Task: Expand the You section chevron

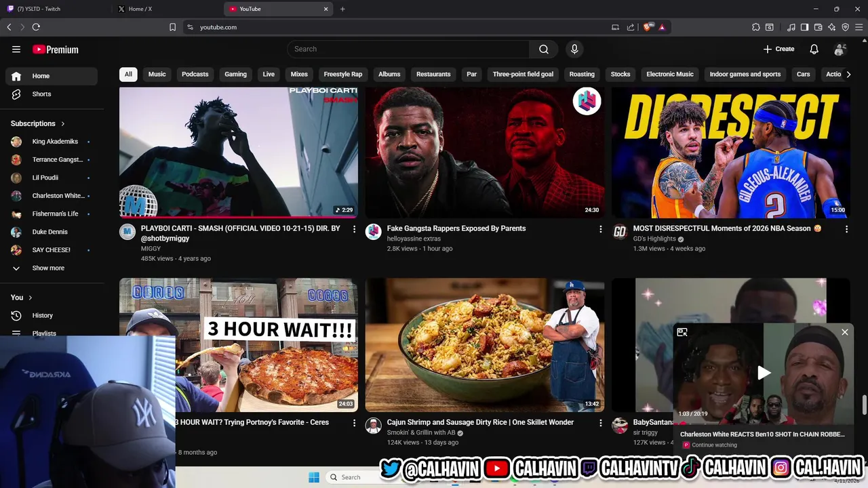Action: tap(30, 298)
